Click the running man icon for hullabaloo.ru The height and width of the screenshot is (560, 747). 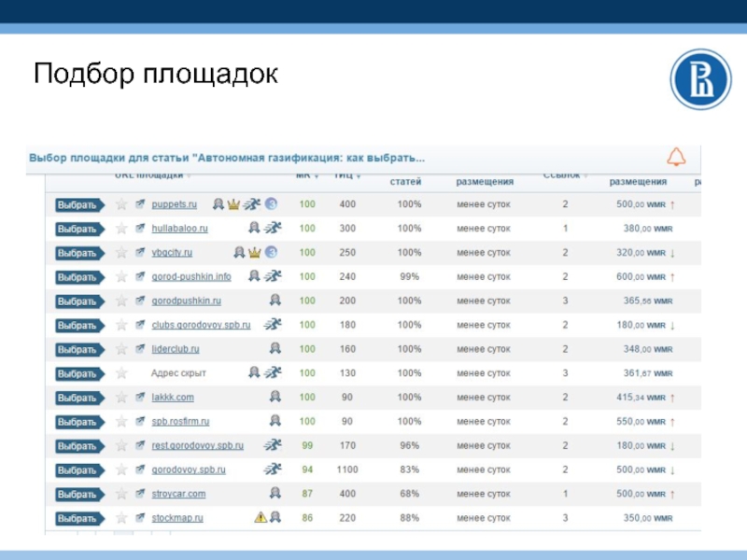[273, 228]
